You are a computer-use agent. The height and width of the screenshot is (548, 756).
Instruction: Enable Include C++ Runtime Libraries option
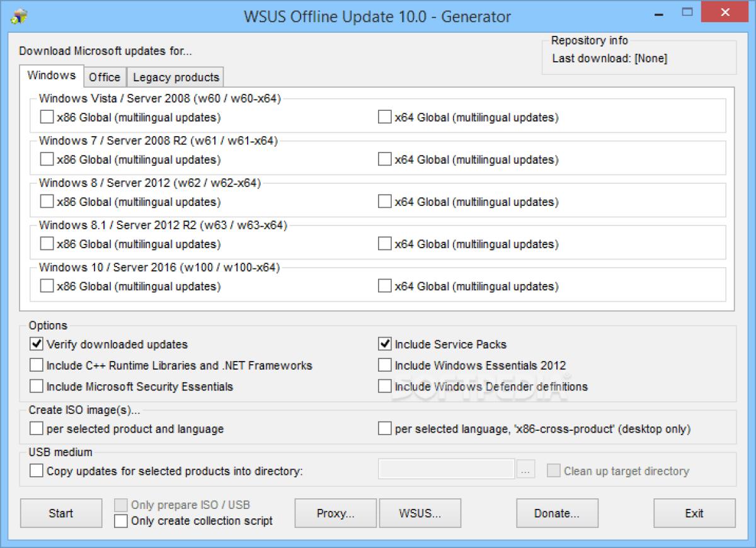coord(36,365)
